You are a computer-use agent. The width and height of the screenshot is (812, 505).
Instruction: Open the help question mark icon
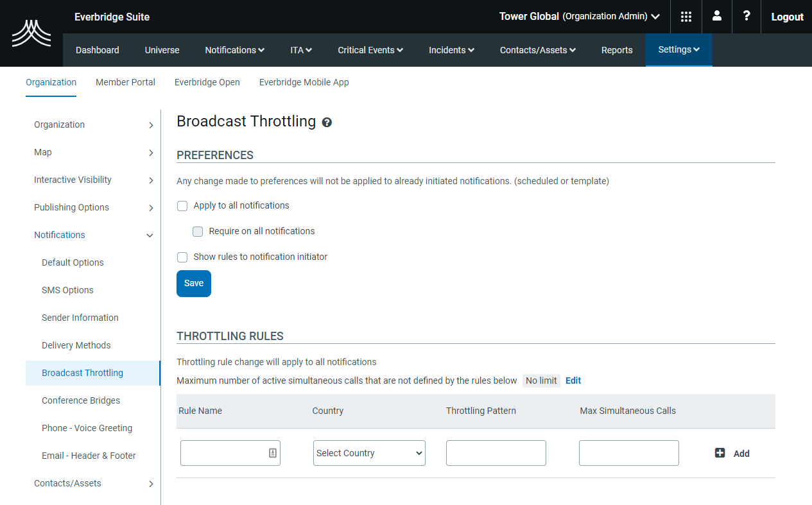[x=747, y=16]
